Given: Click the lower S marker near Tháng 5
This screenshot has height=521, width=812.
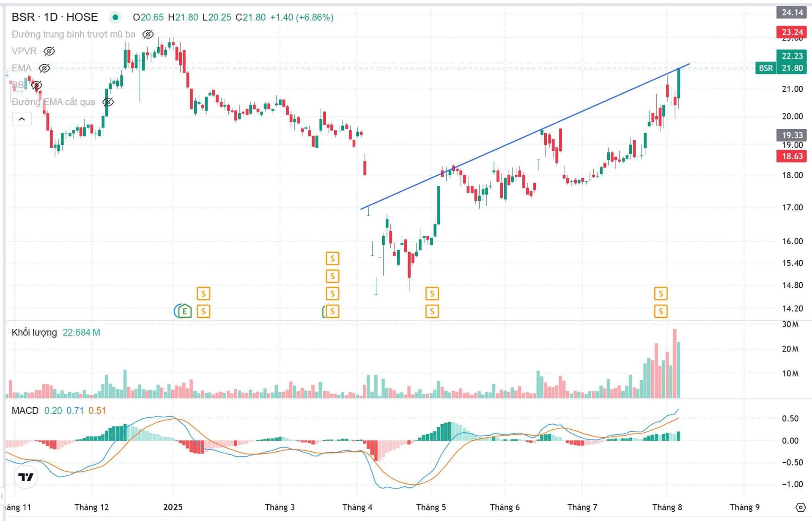Looking at the screenshot, I should [432, 311].
